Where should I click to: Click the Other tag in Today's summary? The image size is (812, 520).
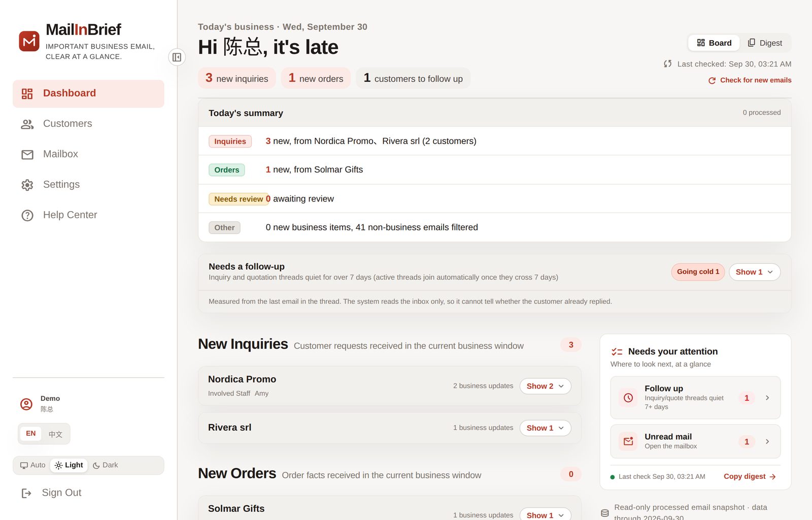[x=224, y=228]
